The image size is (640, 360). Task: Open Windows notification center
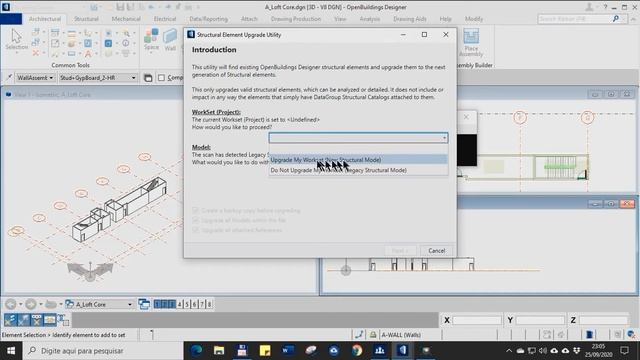(624, 351)
